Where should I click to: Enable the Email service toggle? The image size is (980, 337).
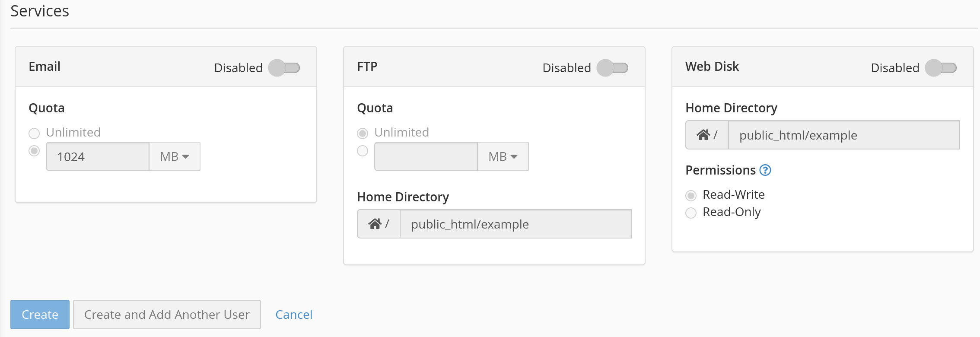284,68
